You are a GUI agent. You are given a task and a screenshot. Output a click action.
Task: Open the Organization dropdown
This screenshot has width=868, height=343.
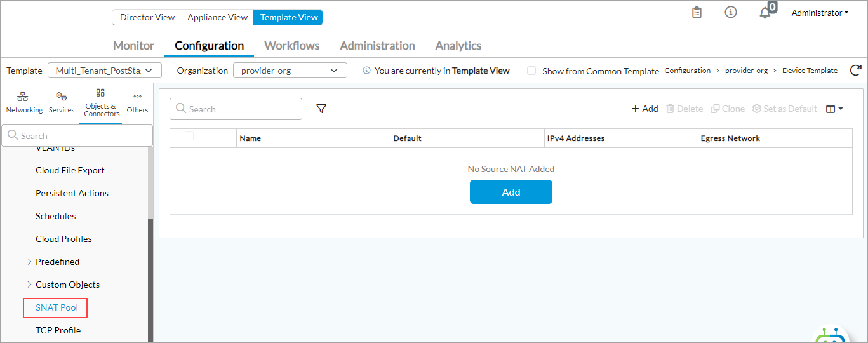click(x=290, y=71)
